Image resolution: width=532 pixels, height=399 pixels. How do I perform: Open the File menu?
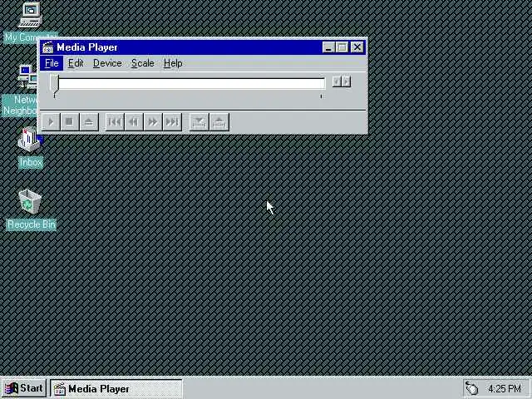52,63
